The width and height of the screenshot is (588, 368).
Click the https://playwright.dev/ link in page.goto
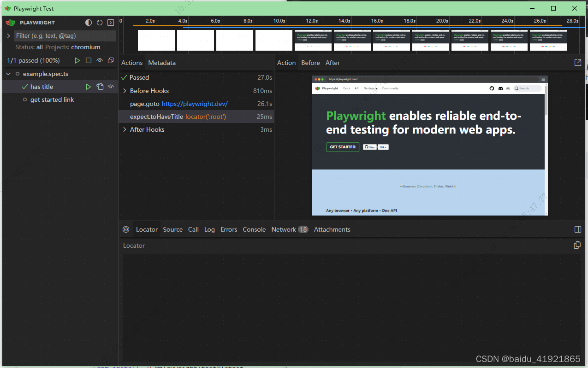point(195,104)
